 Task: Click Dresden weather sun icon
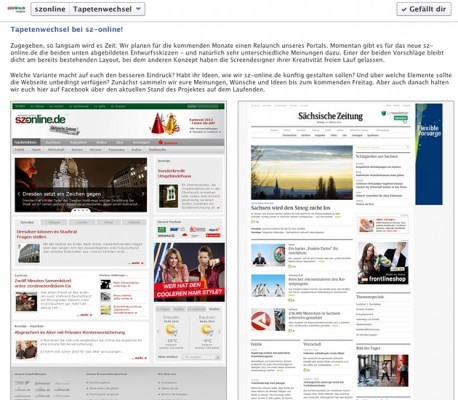171,330
